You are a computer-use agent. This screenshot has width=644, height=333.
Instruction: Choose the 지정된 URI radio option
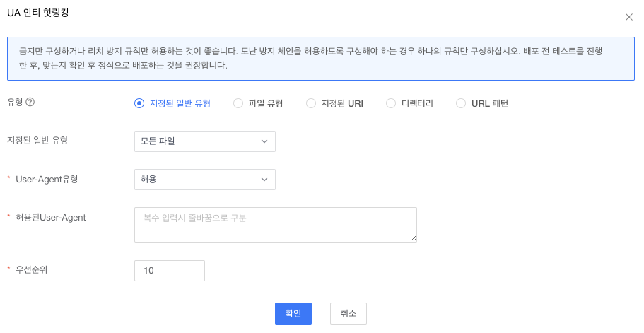coord(311,103)
